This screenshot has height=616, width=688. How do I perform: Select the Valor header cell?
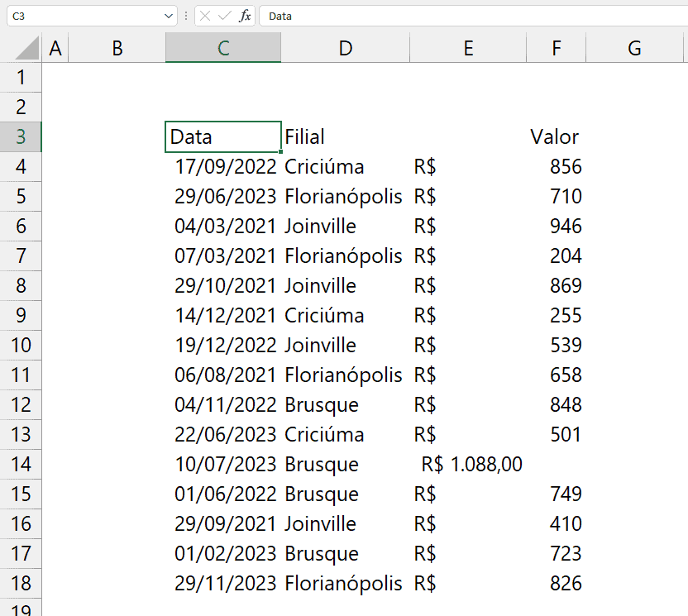[x=556, y=137]
